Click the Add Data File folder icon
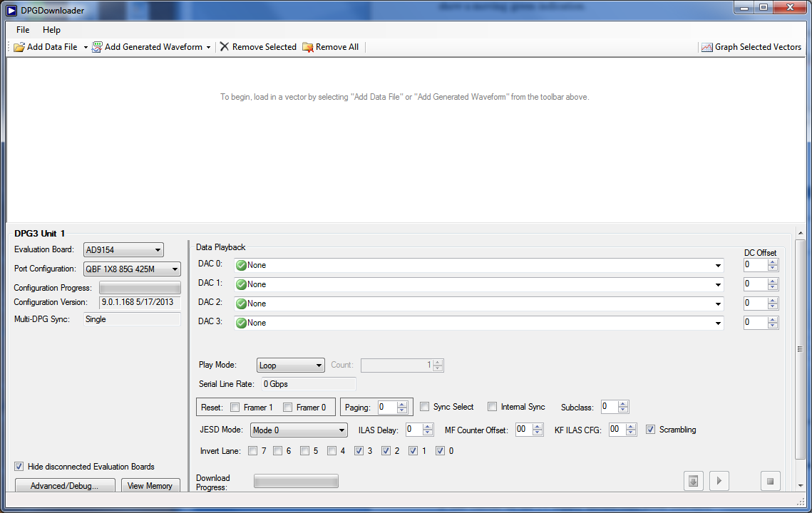The height and width of the screenshot is (513, 812). [19, 47]
